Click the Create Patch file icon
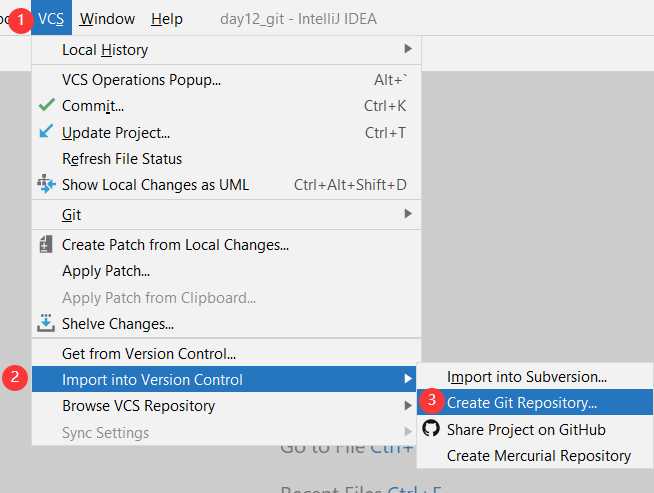The height and width of the screenshot is (493, 654). point(46,244)
